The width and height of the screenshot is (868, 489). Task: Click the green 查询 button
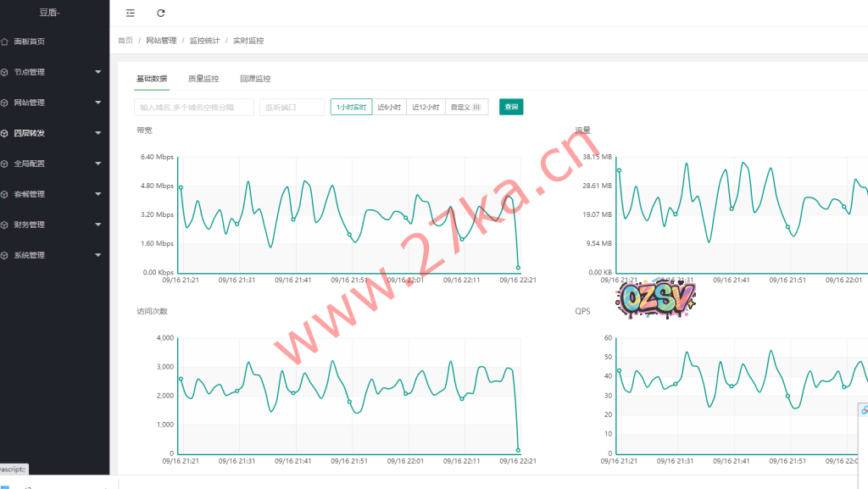(511, 107)
